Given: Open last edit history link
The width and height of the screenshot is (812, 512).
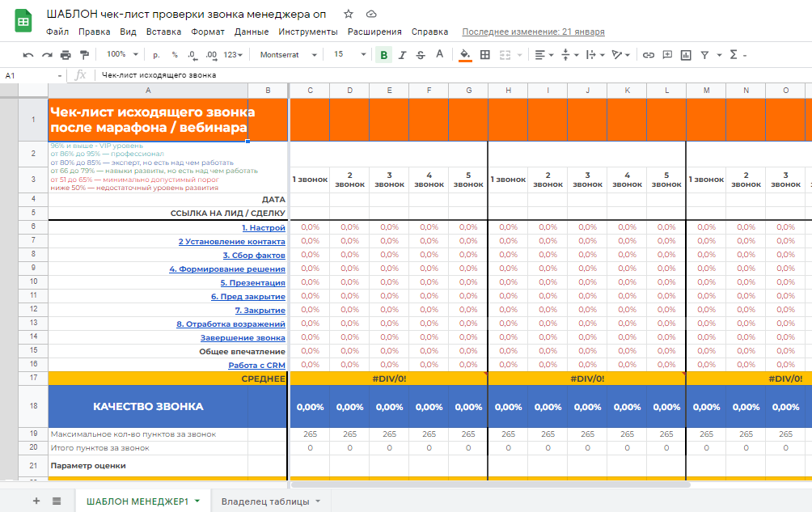Looking at the screenshot, I should click(534, 32).
